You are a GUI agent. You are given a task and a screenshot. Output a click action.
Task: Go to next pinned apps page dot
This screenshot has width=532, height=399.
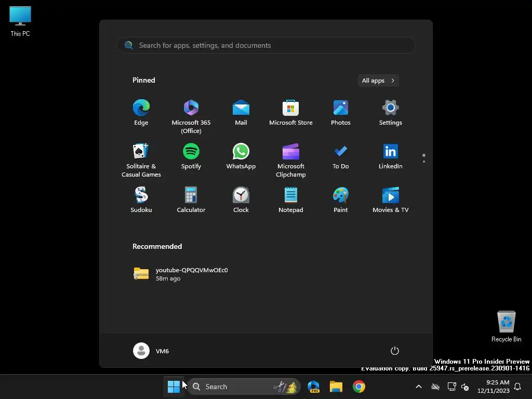coord(424,162)
